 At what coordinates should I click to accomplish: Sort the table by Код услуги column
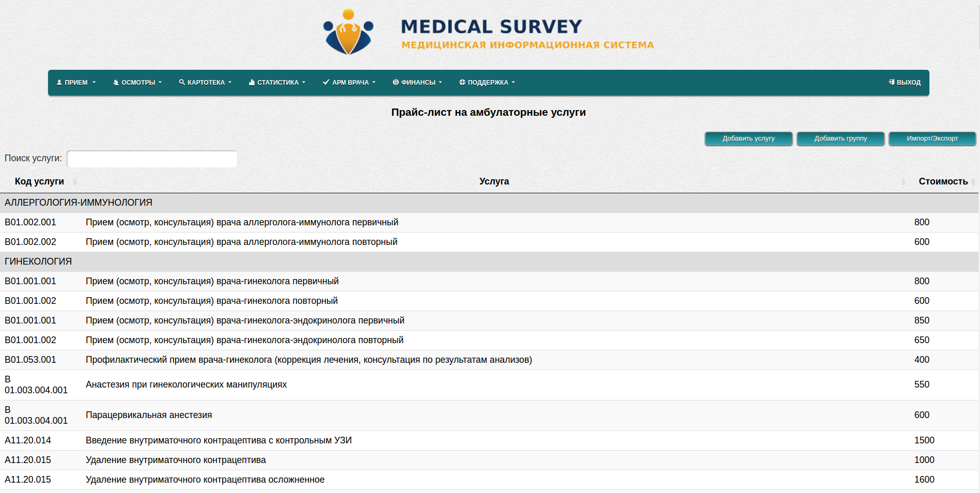tap(39, 181)
